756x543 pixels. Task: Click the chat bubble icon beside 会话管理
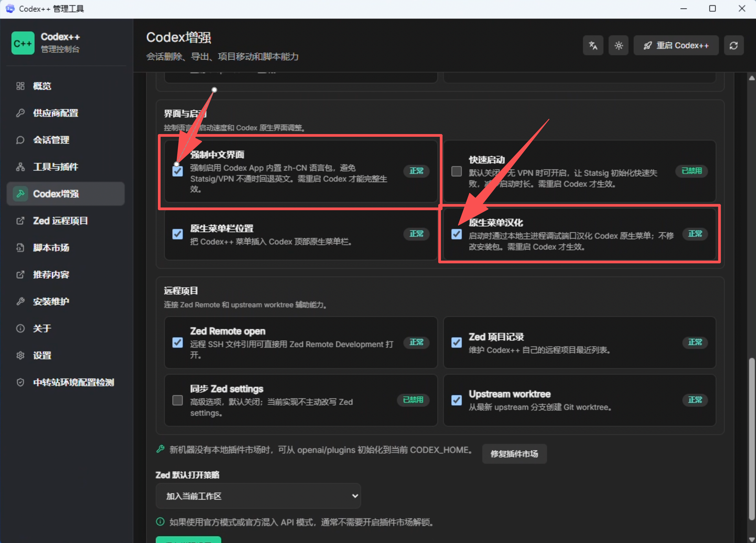(20, 140)
